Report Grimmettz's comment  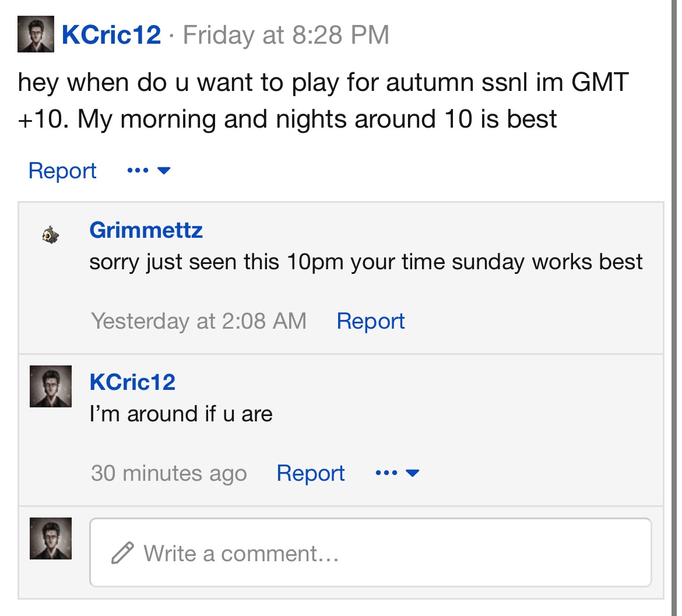[x=370, y=321]
